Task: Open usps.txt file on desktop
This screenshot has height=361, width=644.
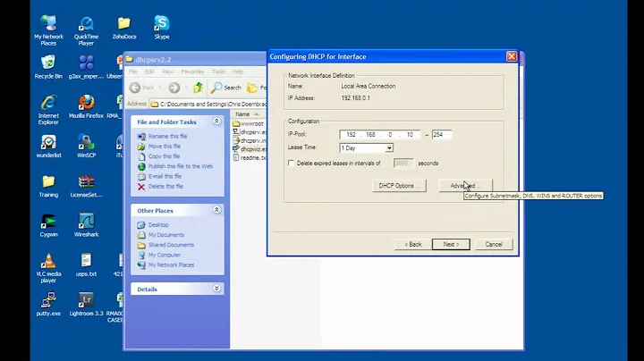Action: click(86, 265)
